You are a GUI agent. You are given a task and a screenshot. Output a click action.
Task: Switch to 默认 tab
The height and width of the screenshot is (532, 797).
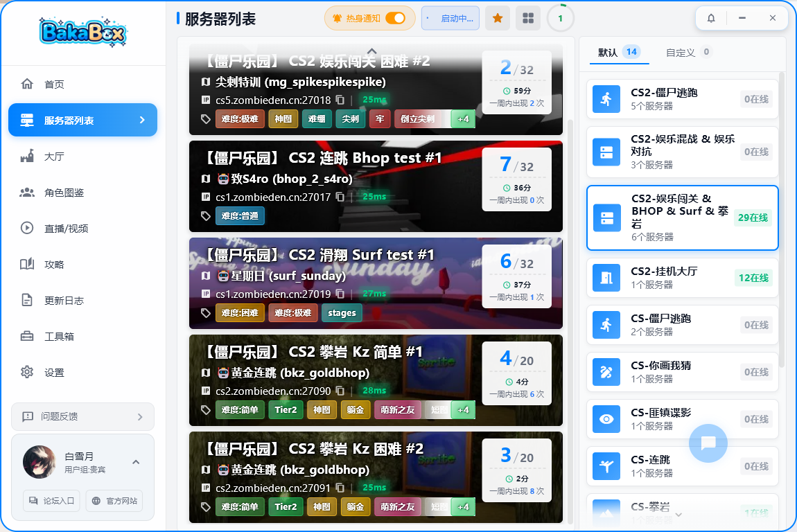coord(619,53)
